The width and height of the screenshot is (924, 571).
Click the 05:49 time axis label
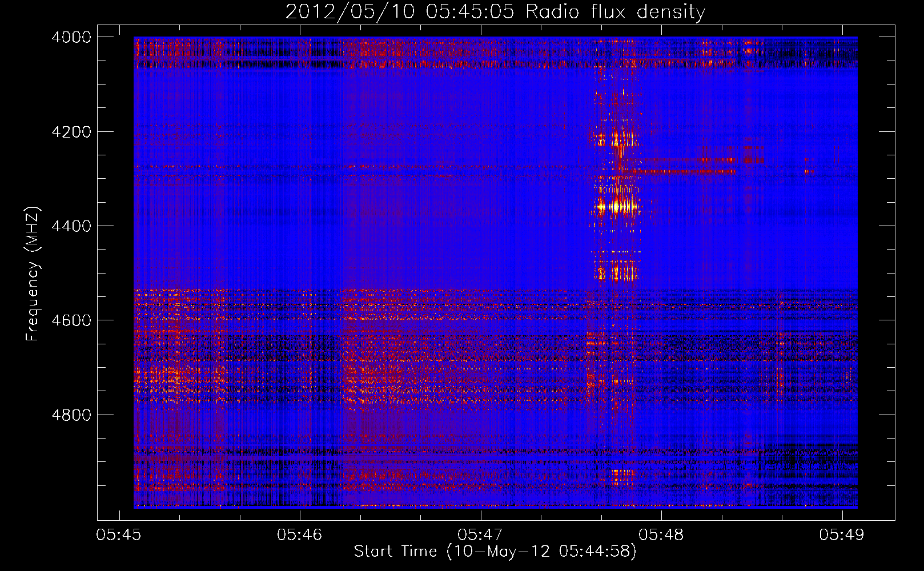click(x=842, y=534)
